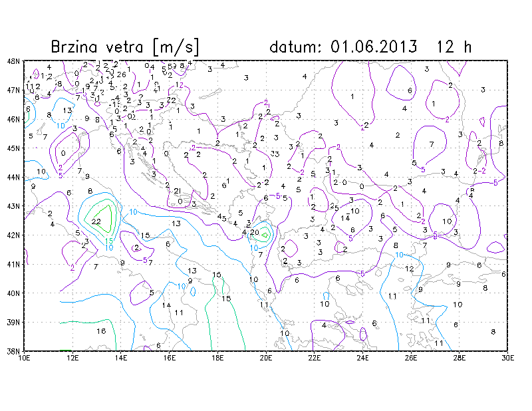This screenshot has width=532, height=411.
Task: Select the "40N" latitude axis label
Action: click(13, 293)
